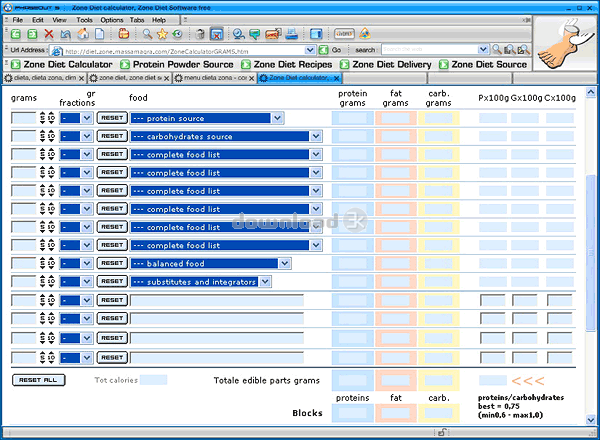The height and width of the screenshot is (440, 600).
Task: Open the Edit menu
Action: [38, 20]
